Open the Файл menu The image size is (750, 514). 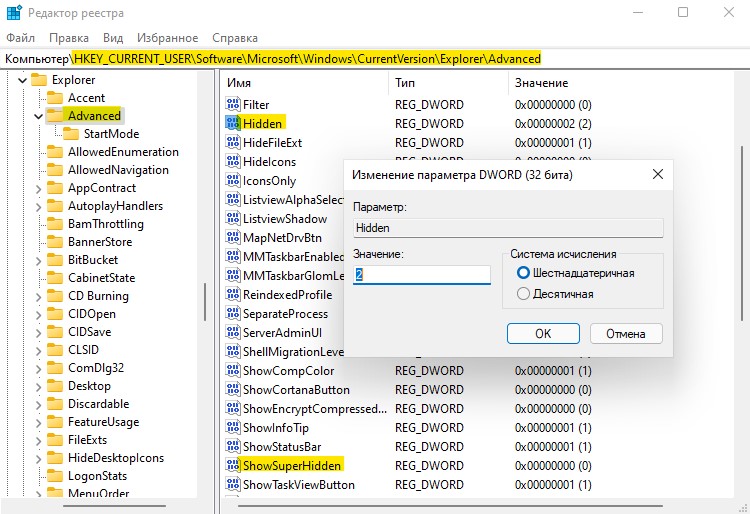pos(20,38)
